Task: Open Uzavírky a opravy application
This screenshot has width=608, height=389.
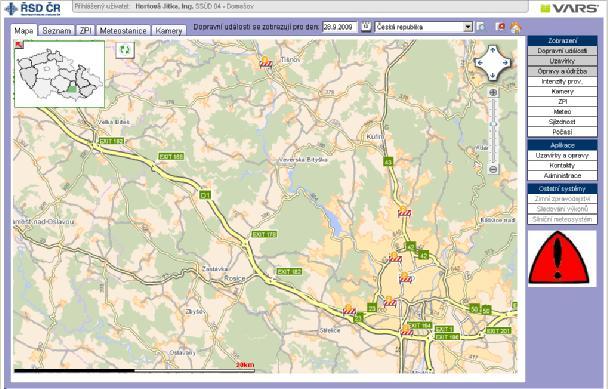Action: [x=562, y=156]
